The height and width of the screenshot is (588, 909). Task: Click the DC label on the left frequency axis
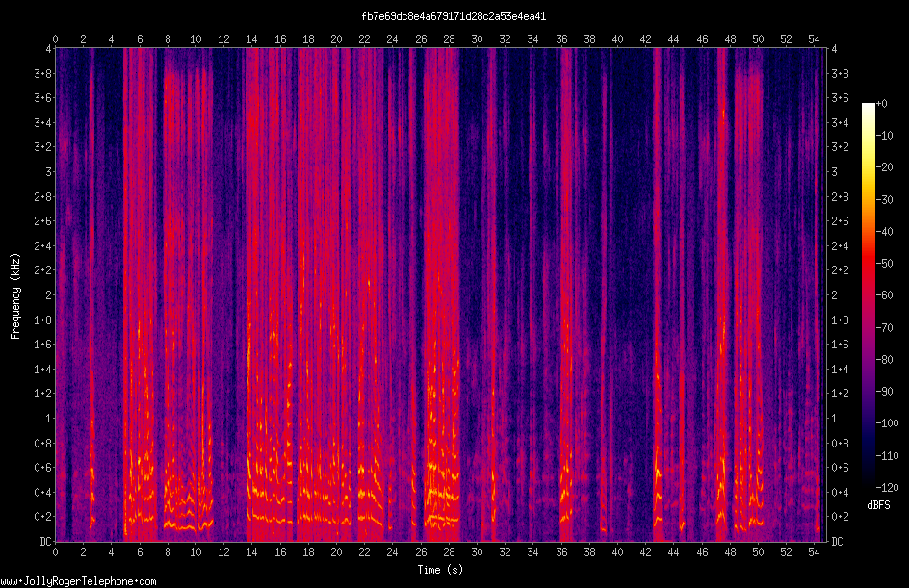pos(45,542)
